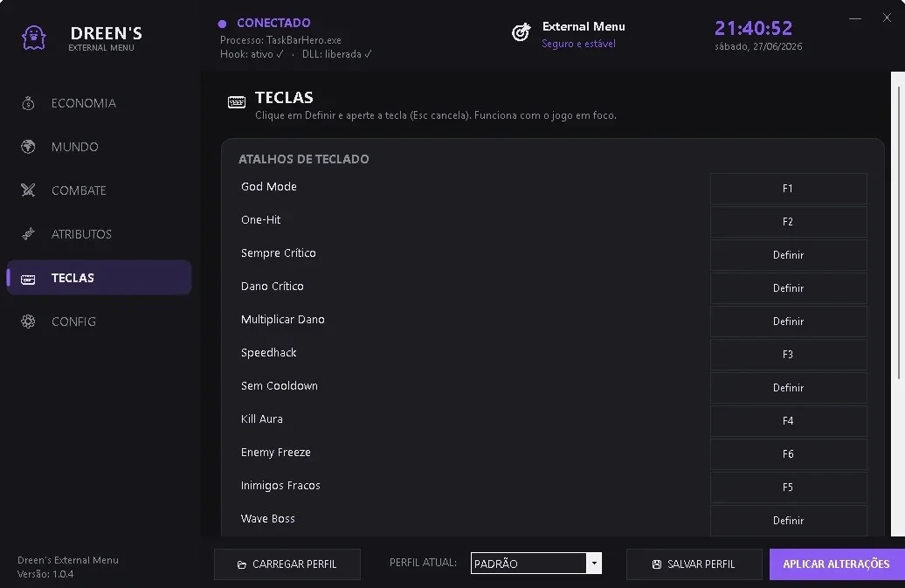Click the Salvar Perfil button

[x=694, y=564]
